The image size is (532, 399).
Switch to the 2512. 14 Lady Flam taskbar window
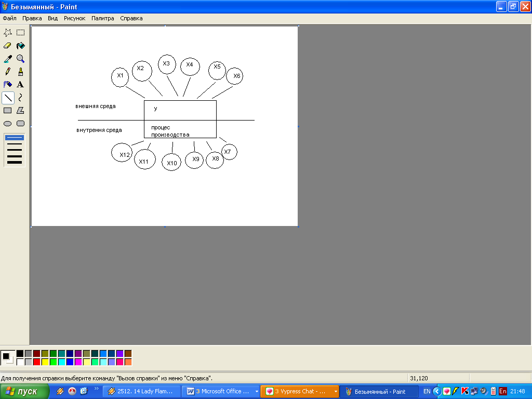click(141, 392)
